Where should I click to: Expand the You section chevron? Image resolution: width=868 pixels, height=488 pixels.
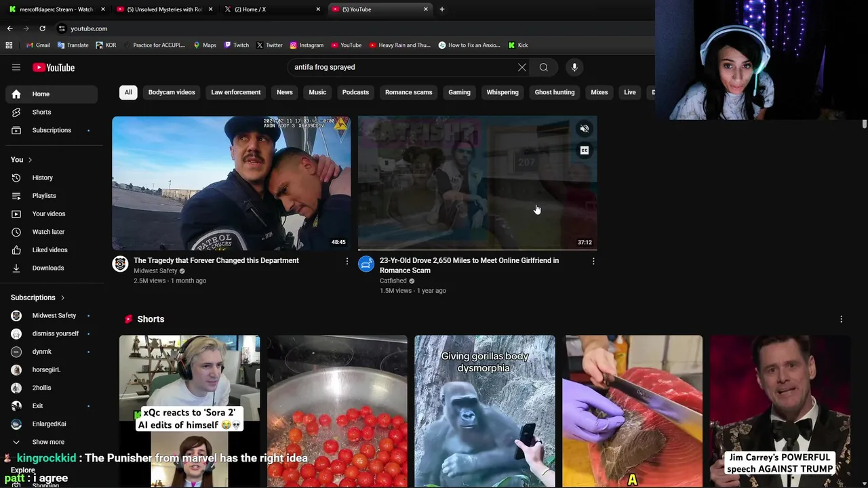click(x=30, y=160)
